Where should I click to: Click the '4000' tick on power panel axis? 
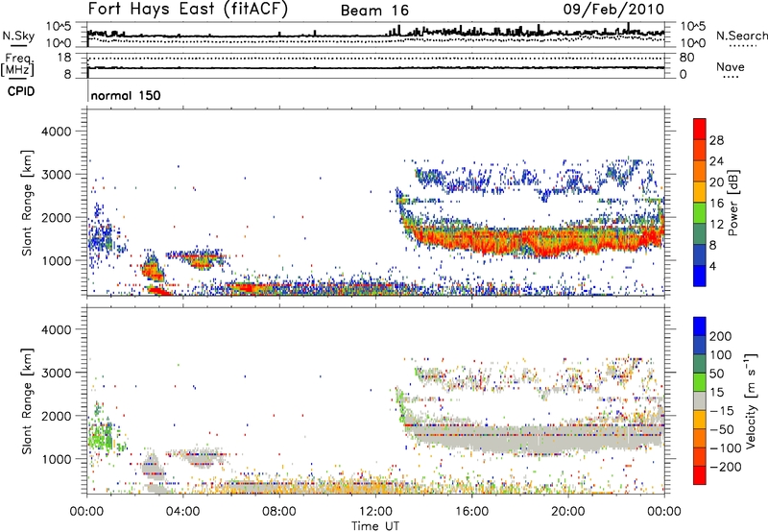[56, 132]
